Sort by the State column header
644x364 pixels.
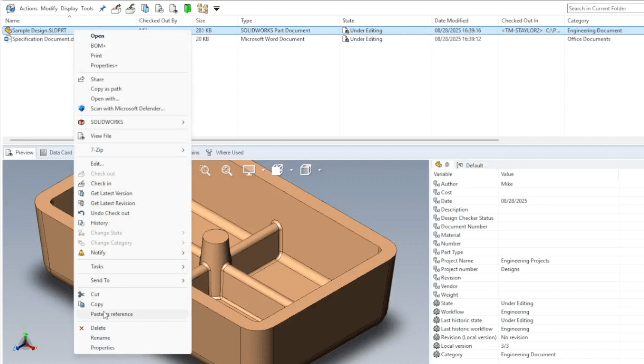(x=385, y=21)
